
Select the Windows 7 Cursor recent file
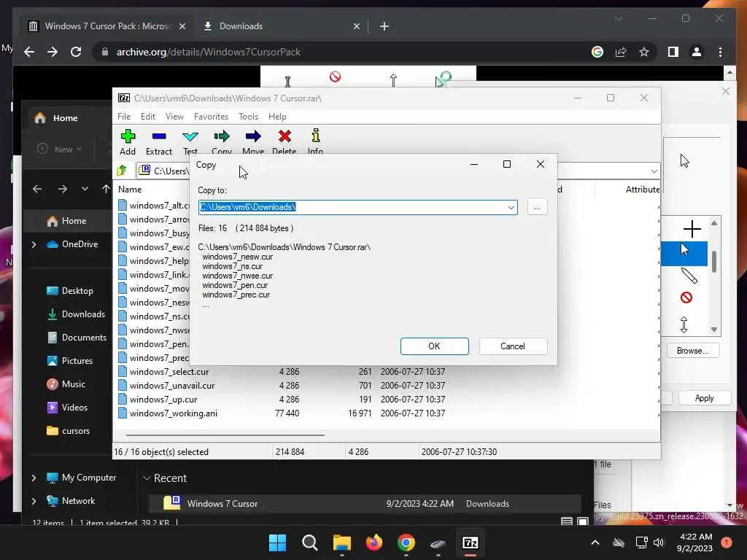(x=365, y=503)
